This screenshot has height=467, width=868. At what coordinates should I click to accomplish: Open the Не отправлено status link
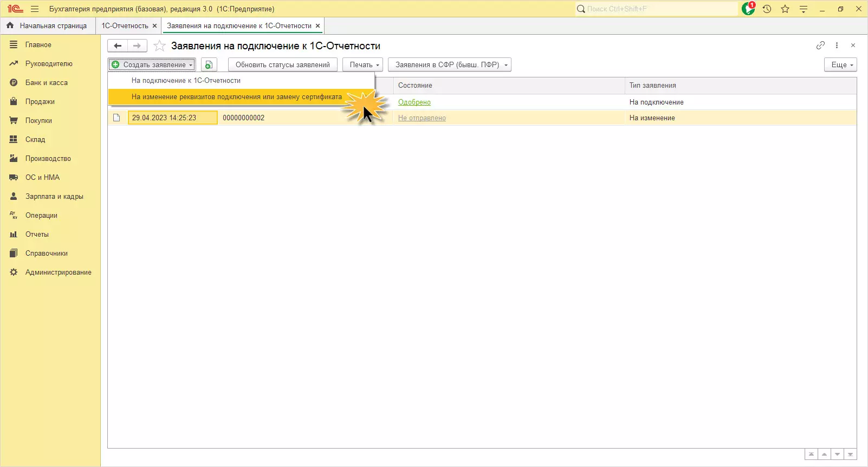tap(422, 118)
